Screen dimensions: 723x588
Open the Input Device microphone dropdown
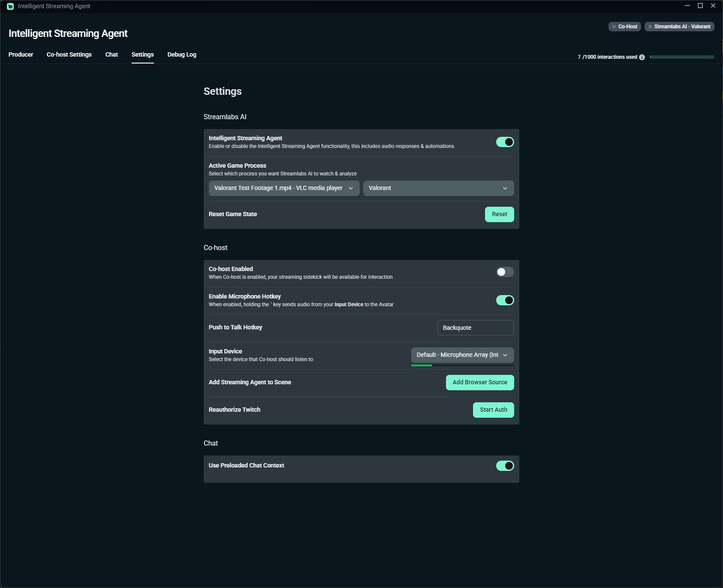[462, 355]
